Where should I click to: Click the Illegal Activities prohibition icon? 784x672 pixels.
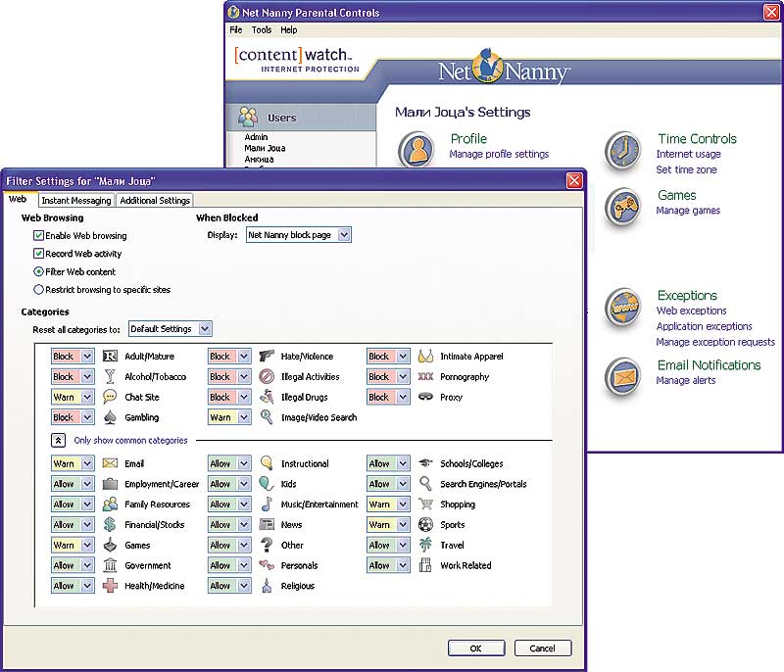coord(267,376)
